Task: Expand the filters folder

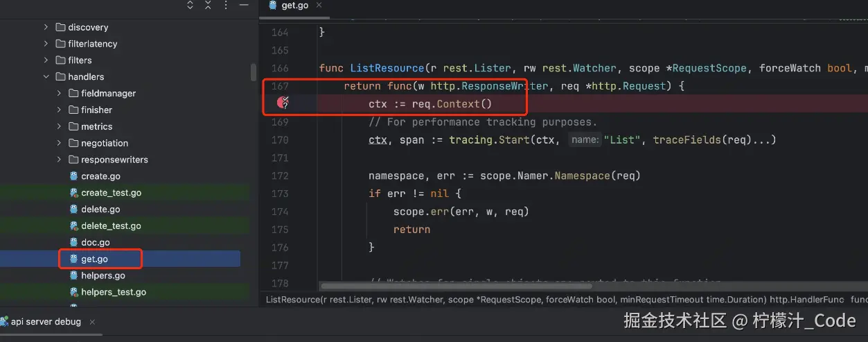Action: coord(46,60)
